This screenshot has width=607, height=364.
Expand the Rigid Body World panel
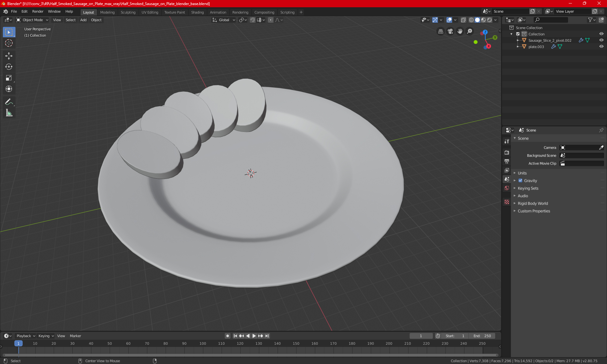click(x=533, y=203)
